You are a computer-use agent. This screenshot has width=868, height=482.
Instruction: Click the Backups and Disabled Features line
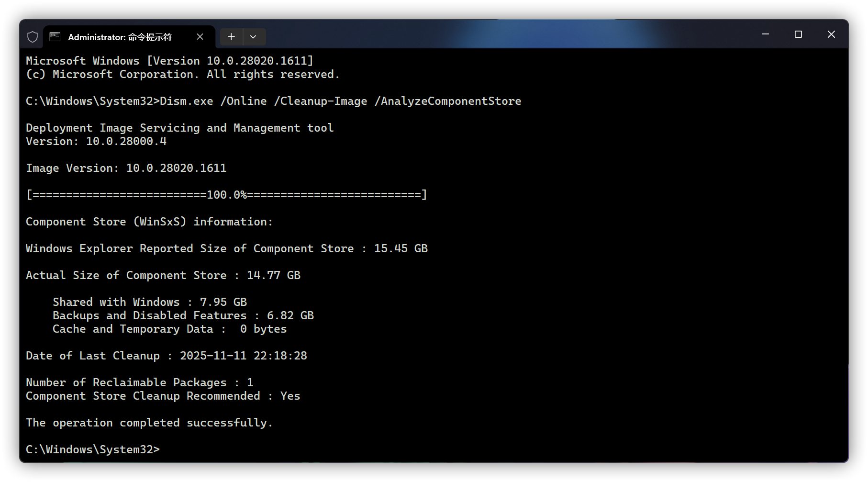183,315
